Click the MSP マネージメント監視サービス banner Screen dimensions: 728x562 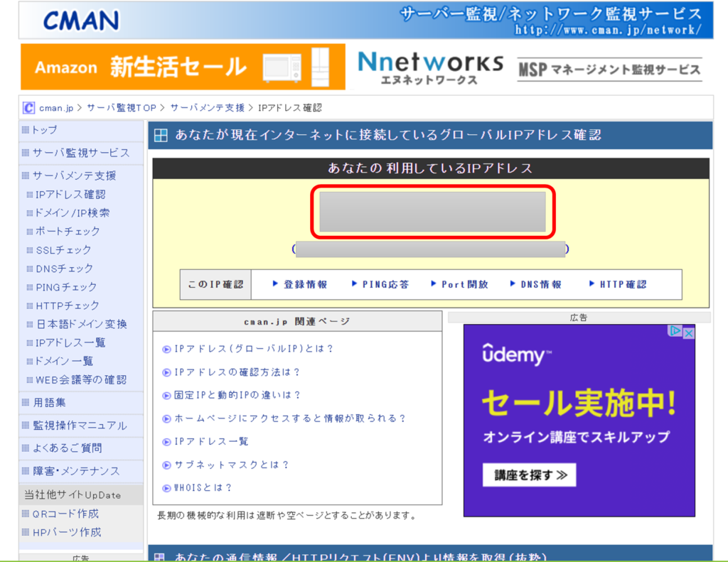tap(609, 69)
